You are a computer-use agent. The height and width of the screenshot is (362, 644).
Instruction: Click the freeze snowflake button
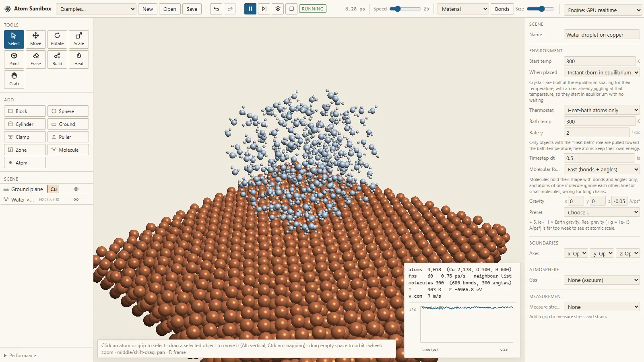point(278,9)
